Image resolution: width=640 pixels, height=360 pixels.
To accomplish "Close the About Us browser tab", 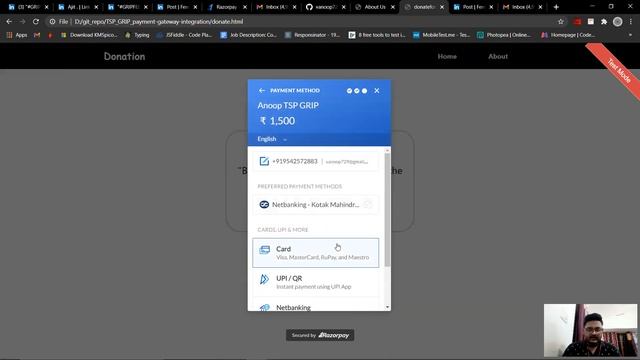I will click(393, 7).
